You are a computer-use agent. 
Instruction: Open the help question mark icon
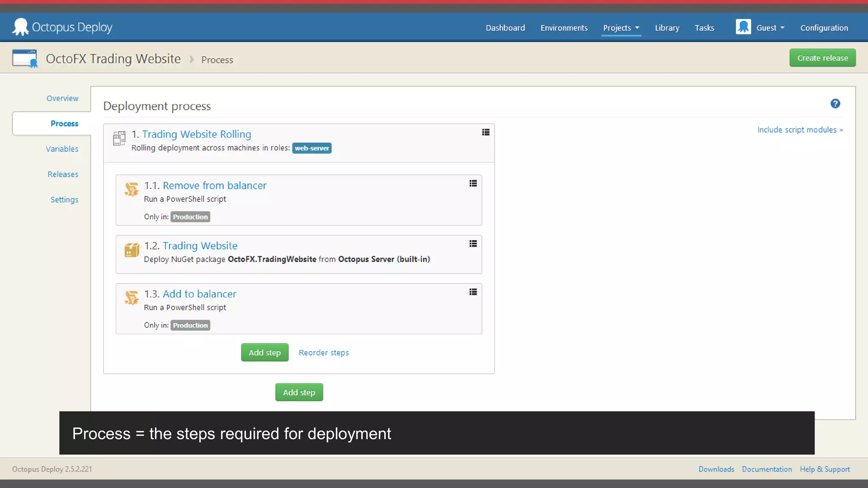(x=835, y=104)
